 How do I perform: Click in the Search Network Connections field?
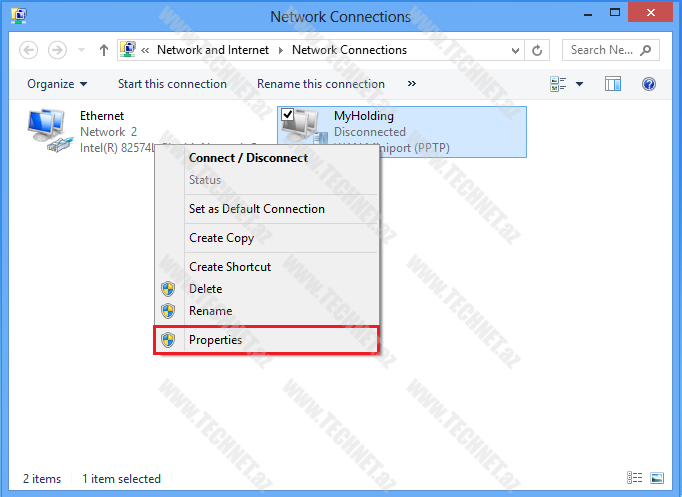click(600, 50)
